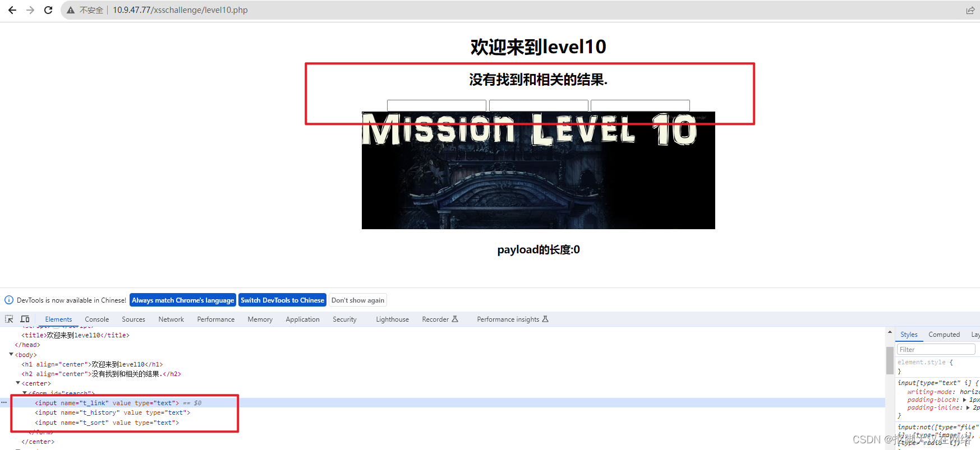The height and width of the screenshot is (450, 980).
Task: Click the Elements panel vertical scrollbar thumb
Action: 890,360
